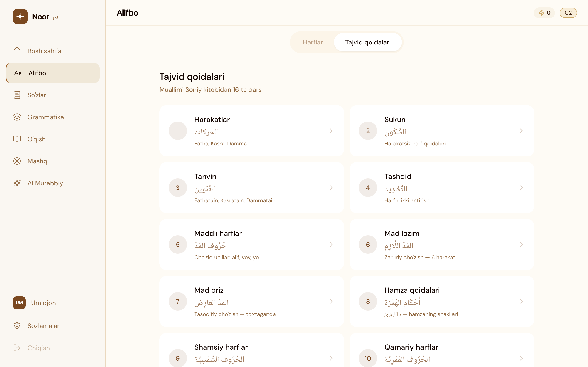Open the Sukun lesson card
The width and height of the screenshot is (588, 367).
[441, 131]
